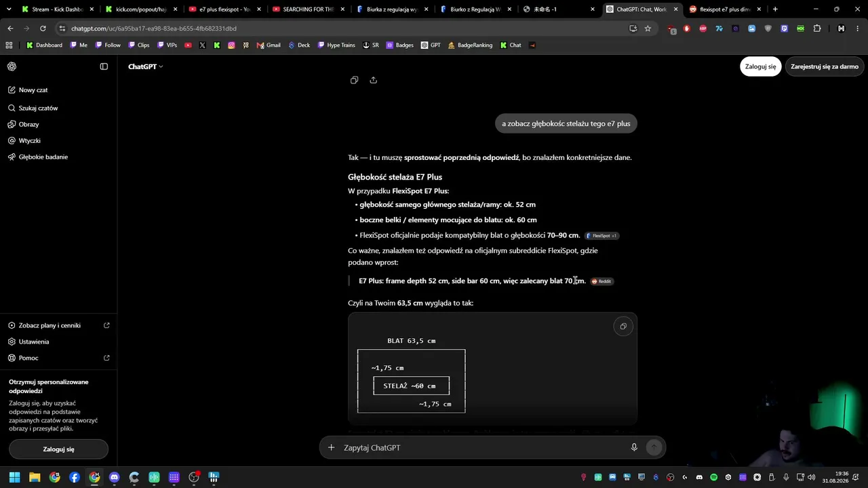Screen dimensions: 868x488
Task: Click the Reddit source citation
Action: point(601,281)
